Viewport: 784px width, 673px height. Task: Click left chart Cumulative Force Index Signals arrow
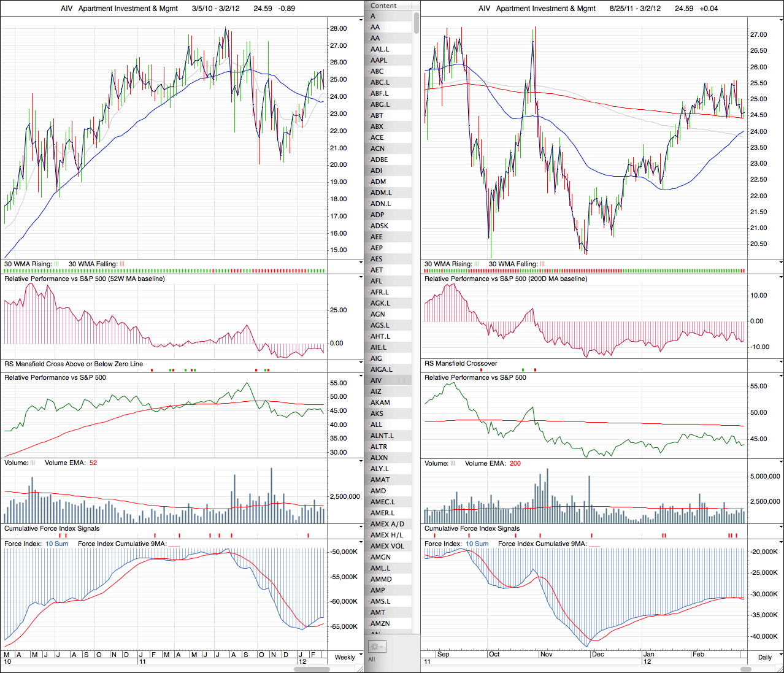coord(361,528)
